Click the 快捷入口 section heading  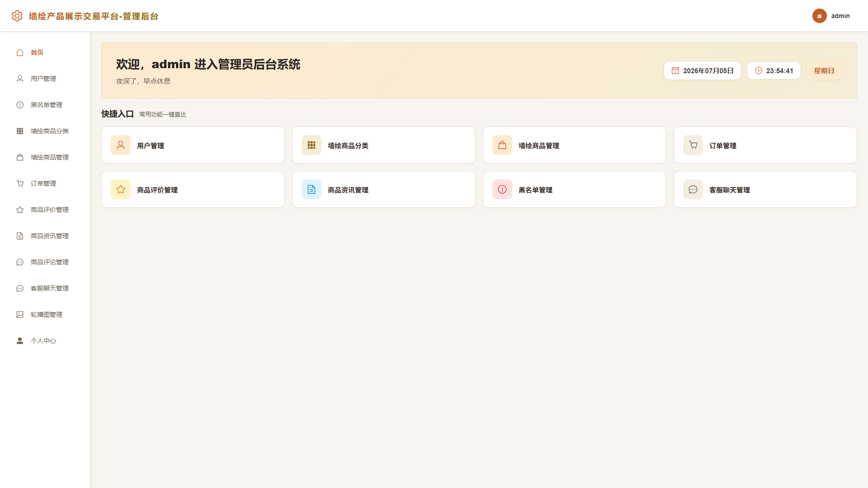click(x=118, y=114)
